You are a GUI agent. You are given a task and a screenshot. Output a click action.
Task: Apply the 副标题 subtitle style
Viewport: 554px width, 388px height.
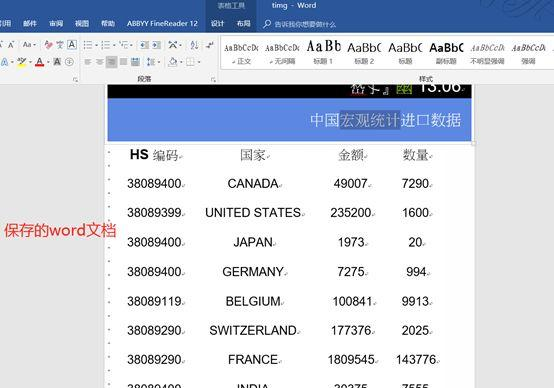click(446, 52)
